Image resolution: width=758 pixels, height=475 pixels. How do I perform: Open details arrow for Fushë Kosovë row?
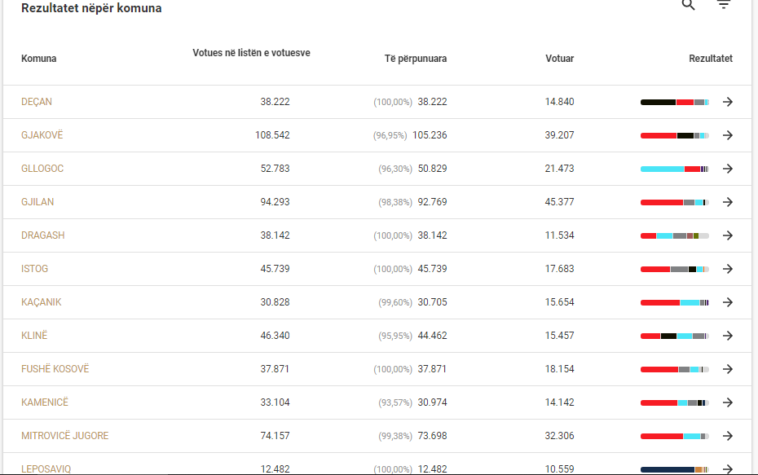[728, 369]
